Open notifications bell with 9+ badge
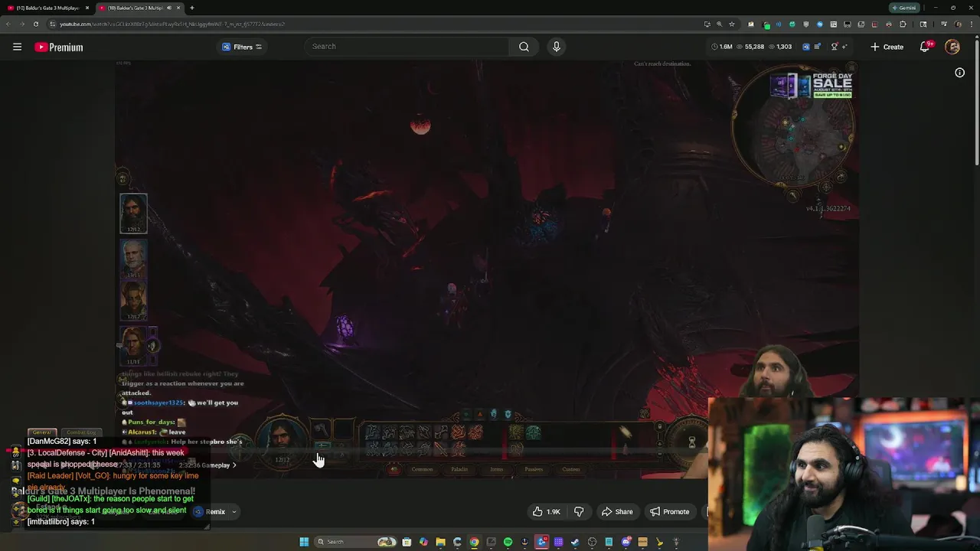The height and width of the screenshot is (551, 980). pyautogui.click(x=925, y=47)
